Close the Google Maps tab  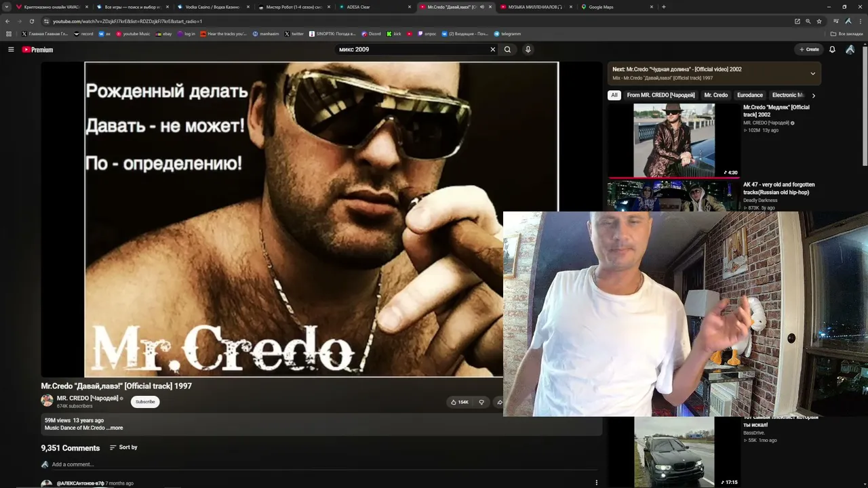pyautogui.click(x=652, y=7)
